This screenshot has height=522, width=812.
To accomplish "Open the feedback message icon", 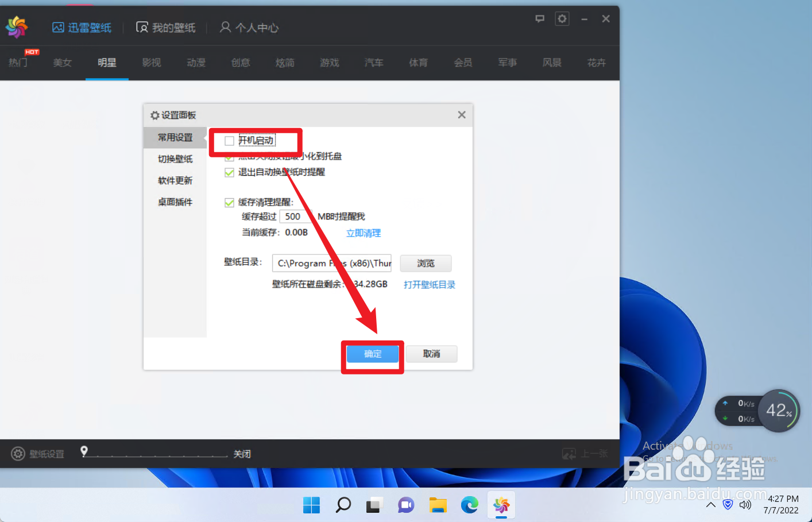I will click(x=540, y=19).
